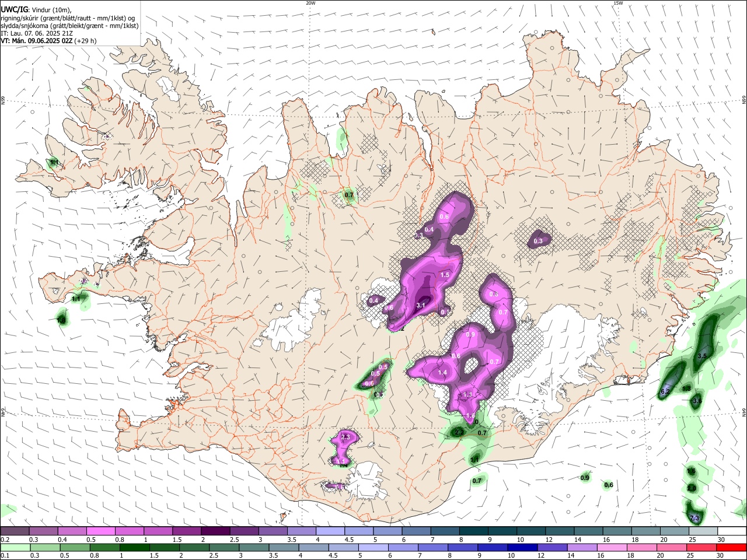Pick darkest purple snow swatch between 2 and 2.5
This screenshot has width=747, height=560.
click(x=215, y=531)
